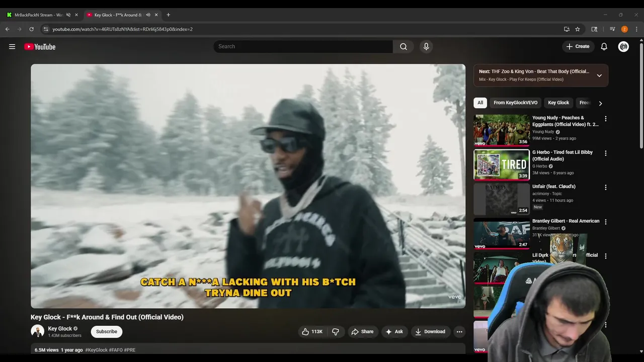Go to YouTube home via logo

(x=40, y=47)
